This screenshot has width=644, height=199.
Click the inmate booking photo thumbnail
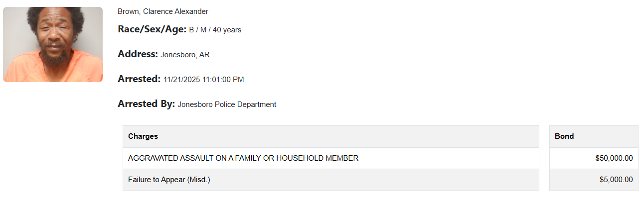pos(53,44)
